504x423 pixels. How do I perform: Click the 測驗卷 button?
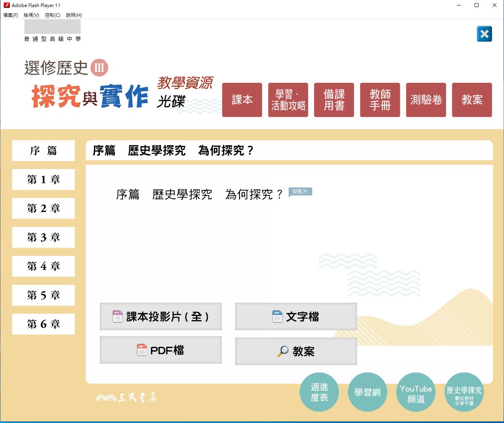click(x=426, y=100)
